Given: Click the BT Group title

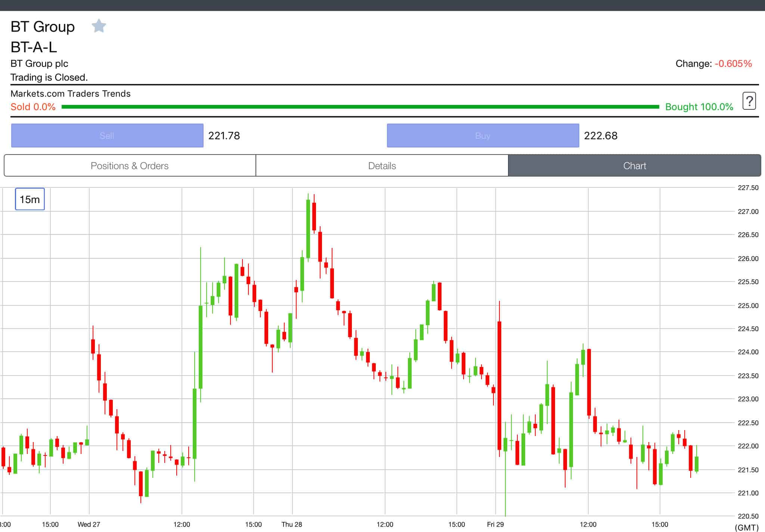Looking at the screenshot, I should [x=43, y=27].
